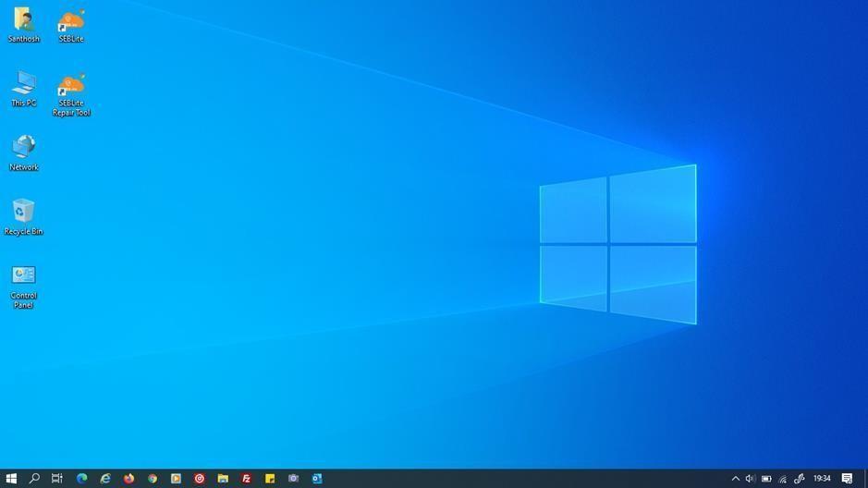Open the volume control in the tray
Screen dimensions: 868x488
[751, 479]
